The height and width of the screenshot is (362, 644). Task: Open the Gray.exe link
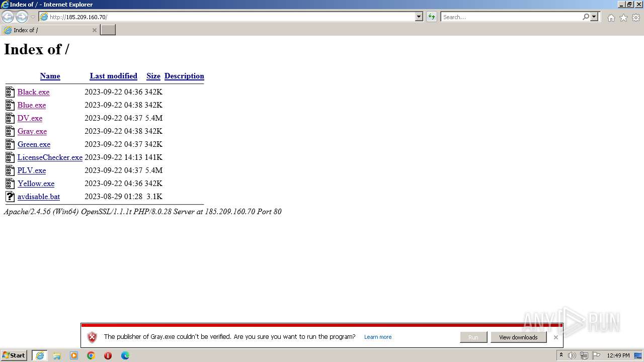pyautogui.click(x=32, y=131)
